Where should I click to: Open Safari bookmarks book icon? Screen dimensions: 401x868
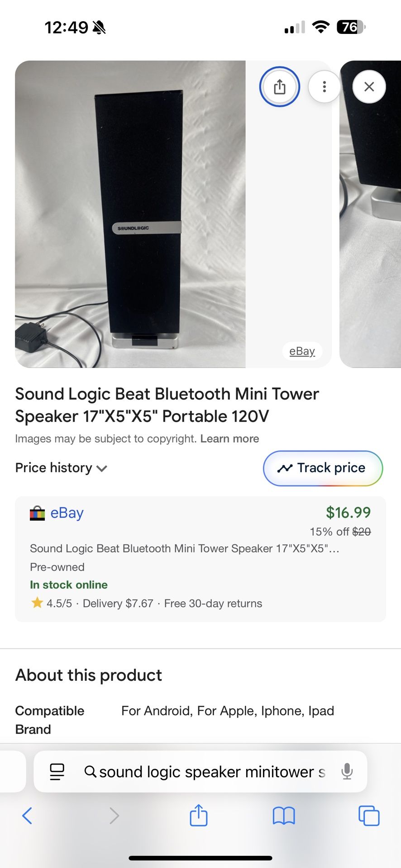coord(284,816)
